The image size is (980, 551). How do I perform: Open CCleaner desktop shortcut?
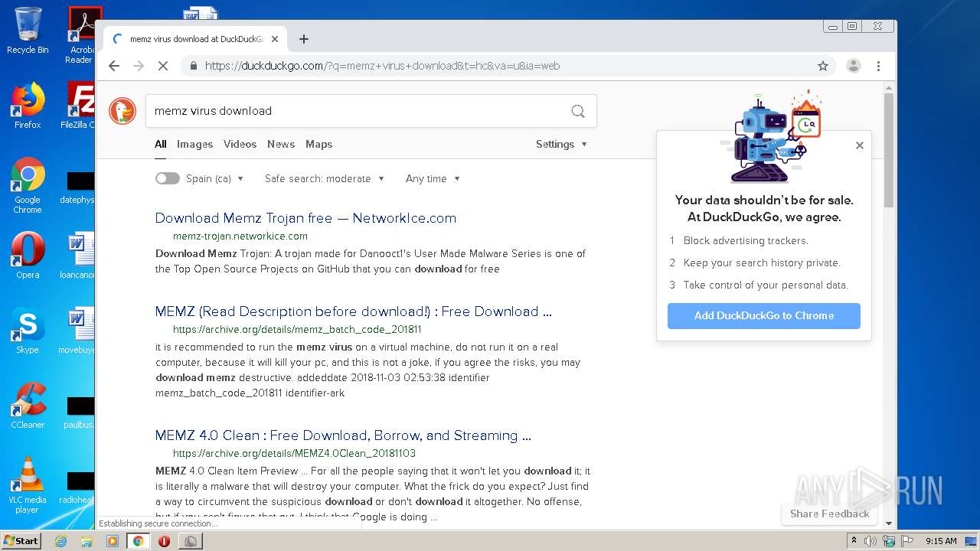pos(28,406)
